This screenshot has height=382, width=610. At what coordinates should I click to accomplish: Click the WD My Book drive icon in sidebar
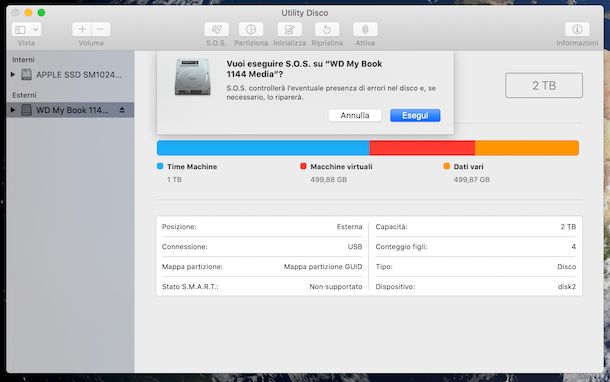point(26,110)
